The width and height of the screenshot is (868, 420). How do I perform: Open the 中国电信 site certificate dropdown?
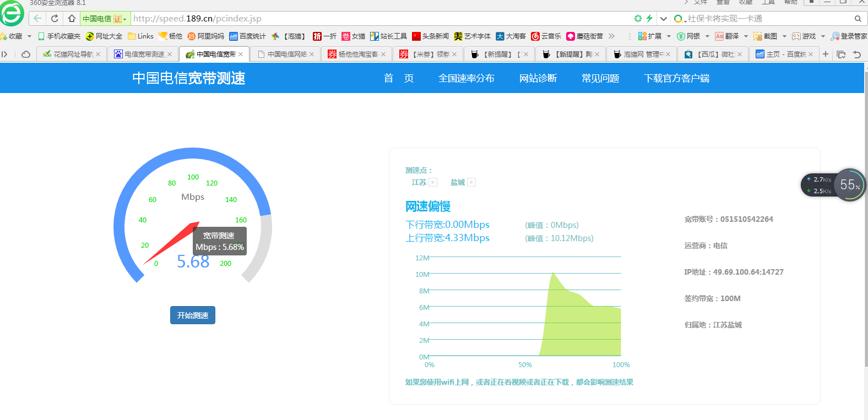105,19
